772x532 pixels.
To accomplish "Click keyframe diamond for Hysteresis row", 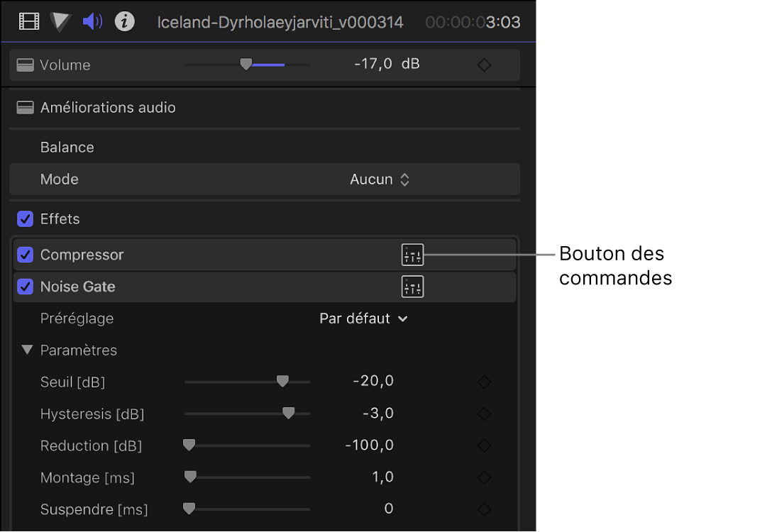I will (x=484, y=414).
